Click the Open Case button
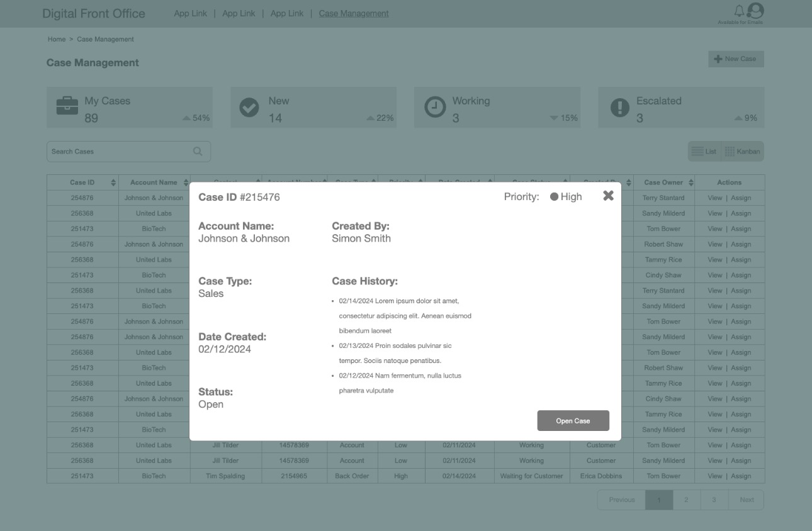Viewport: 812px width, 531px height. [573, 421]
